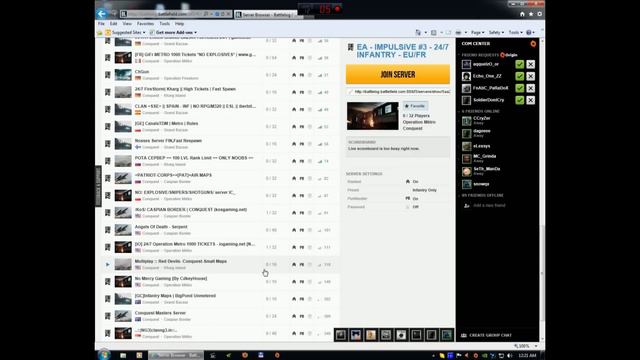This screenshot has height=360, width=640.
Task: Select Multiplay Red Devils Conquest Small Maps
Action: 220,264
